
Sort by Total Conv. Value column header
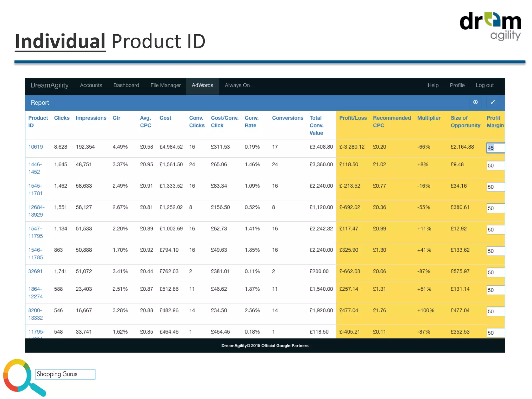pos(316,125)
